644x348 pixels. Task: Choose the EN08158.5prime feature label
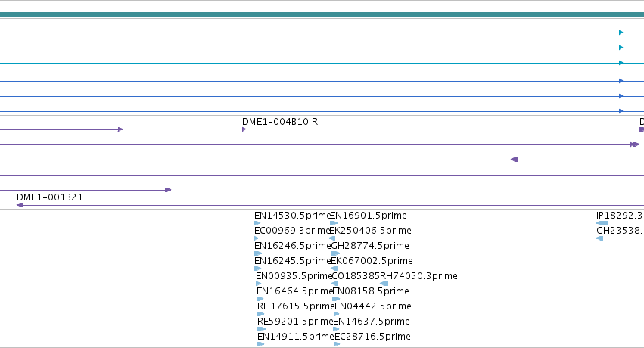(371, 291)
